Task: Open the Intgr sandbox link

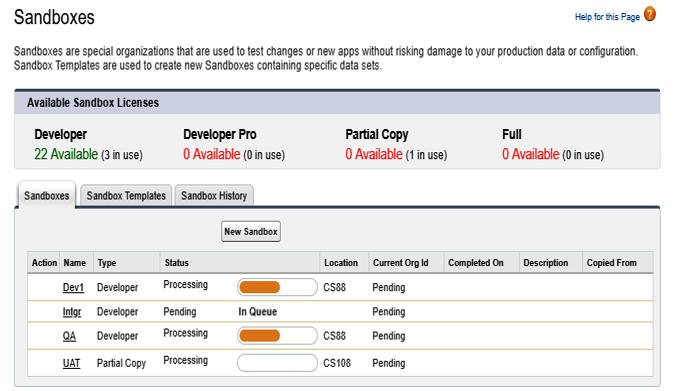Action: tap(72, 312)
